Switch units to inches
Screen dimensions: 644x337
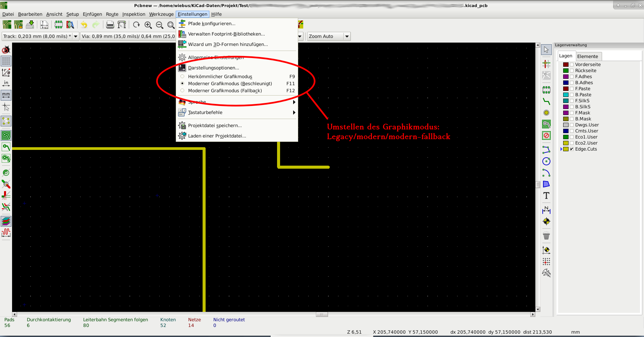pos(6,83)
